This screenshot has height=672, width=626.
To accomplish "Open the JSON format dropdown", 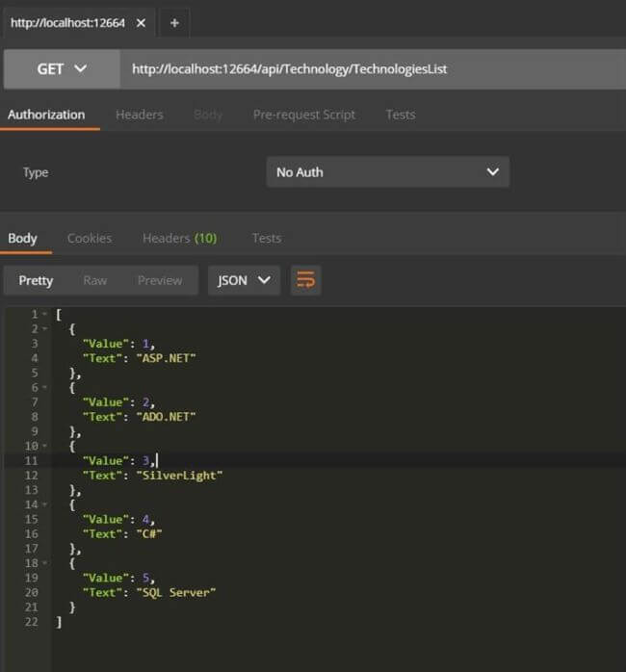I will point(244,280).
